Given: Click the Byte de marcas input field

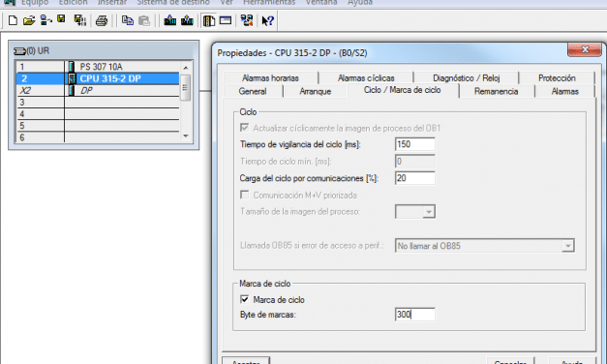Looking at the screenshot, I should 415,314.
